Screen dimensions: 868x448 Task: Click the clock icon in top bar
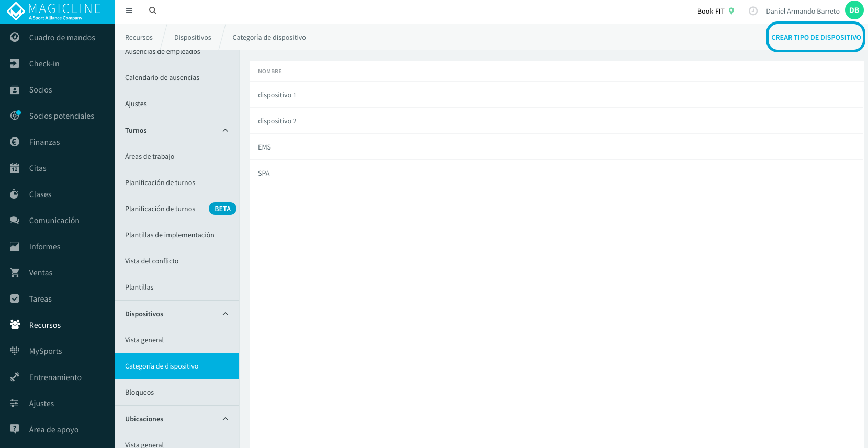click(753, 11)
